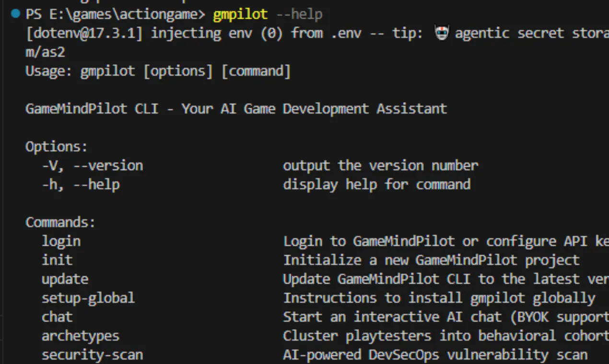Viewport: 609px width, 364px height.
Task: Click the archetypes command name
Action: [81, 336]
